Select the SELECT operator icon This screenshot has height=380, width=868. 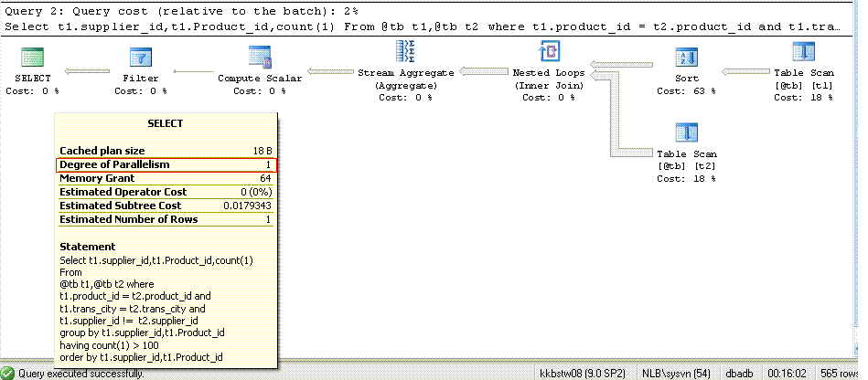tap(32, 58)
